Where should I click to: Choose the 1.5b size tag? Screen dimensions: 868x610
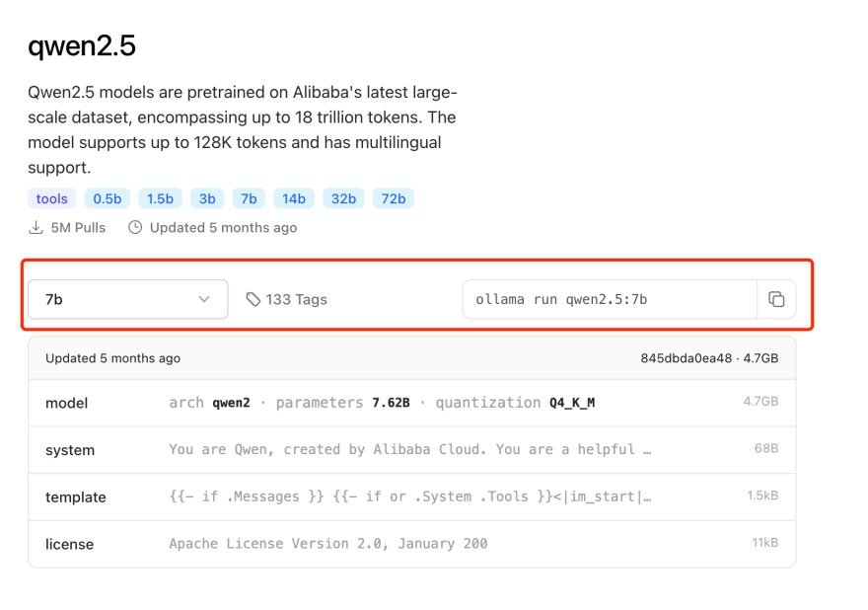(160, 198)
